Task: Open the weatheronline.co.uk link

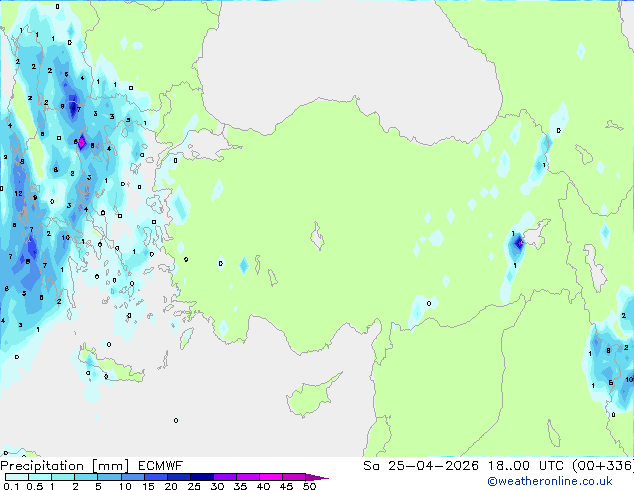Action: tap(549, 481)
